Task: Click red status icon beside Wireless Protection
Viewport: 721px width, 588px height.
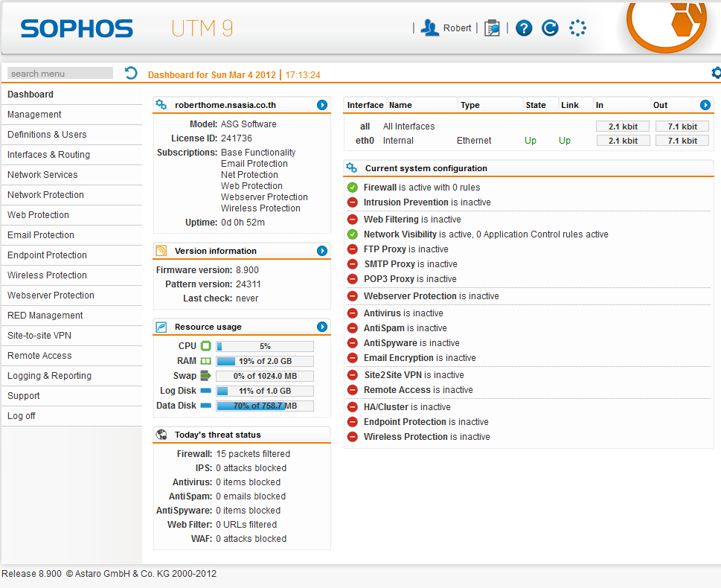Action: coord(352,437)
